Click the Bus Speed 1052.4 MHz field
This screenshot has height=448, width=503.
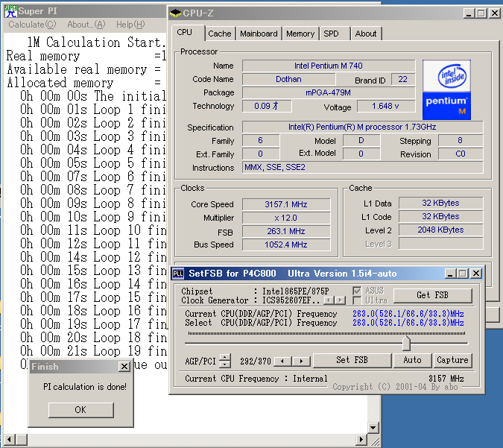(x=286, y=244)
